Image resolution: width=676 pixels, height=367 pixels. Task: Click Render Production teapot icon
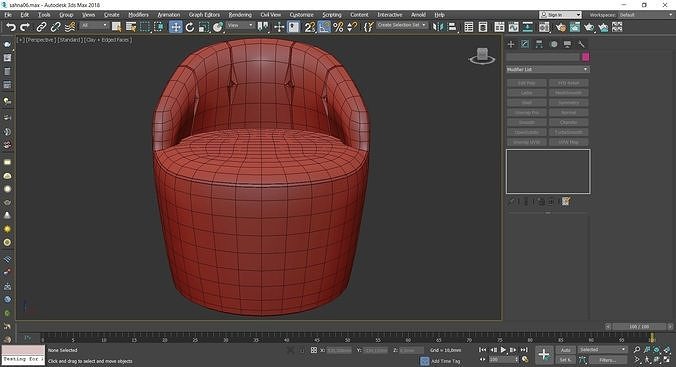click(589, 27)
